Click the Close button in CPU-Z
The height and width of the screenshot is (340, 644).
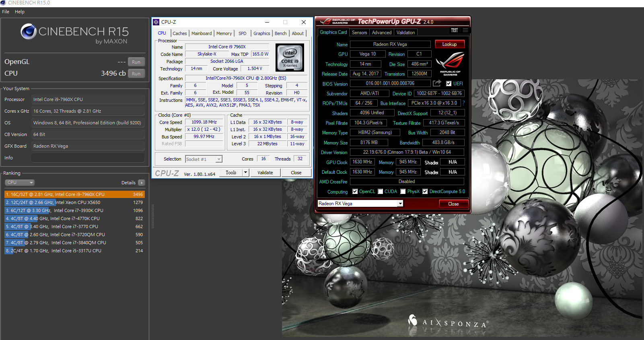tap(296, 173)
